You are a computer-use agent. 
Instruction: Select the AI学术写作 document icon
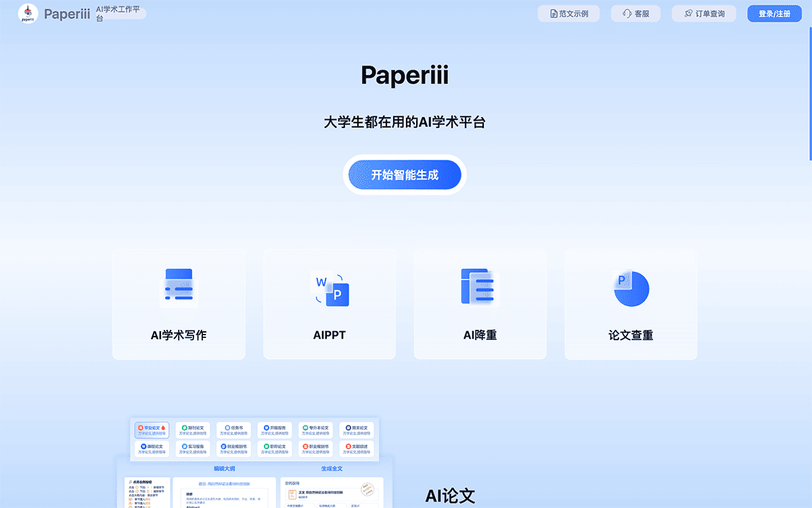pyautogui.click(x=179, y=287)
